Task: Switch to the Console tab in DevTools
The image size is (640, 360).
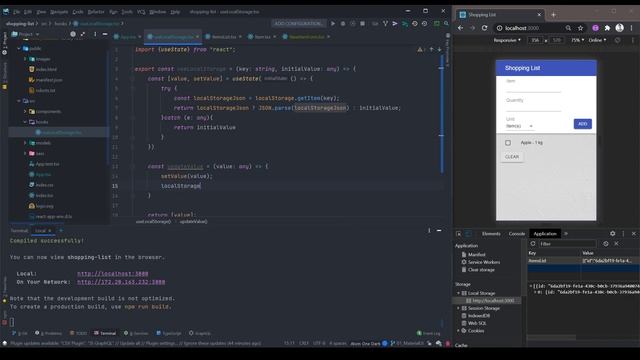Action: tap(517, 234)
